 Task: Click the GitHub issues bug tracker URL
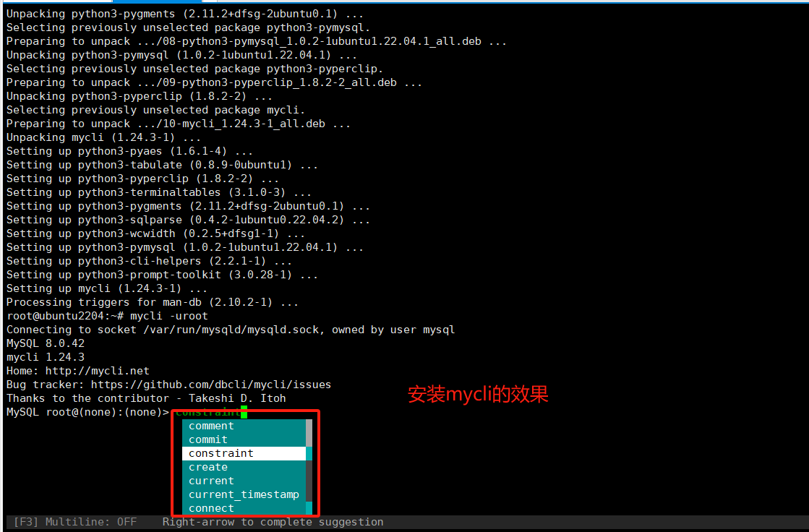tap(211, 385)
